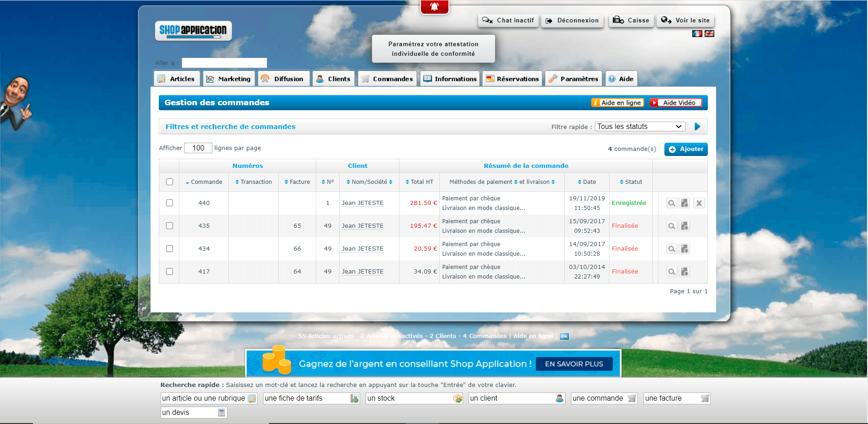The image size is (868, 424).
Task: Tick the checkbox for order 440
Action: tap(169, 203)
